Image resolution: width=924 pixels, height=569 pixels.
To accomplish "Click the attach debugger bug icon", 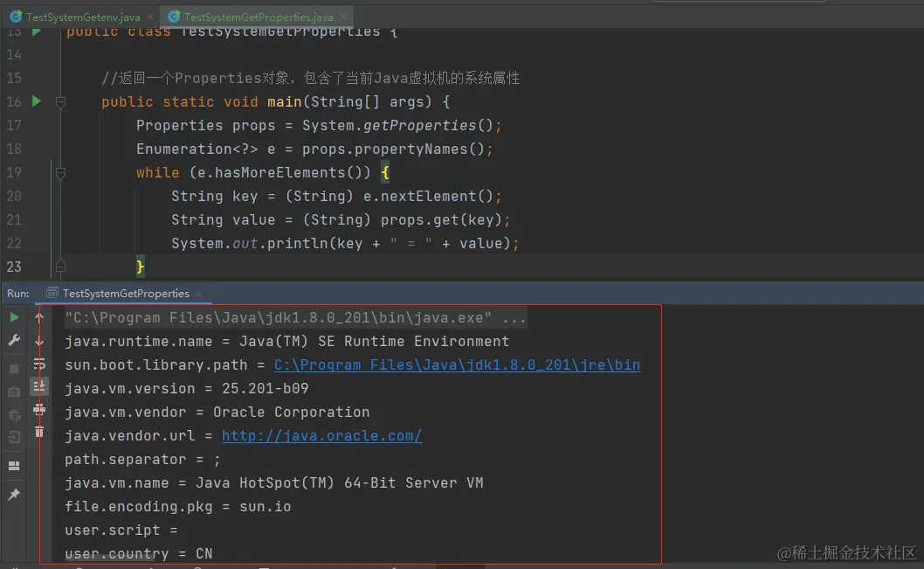I will coord(14,414).
